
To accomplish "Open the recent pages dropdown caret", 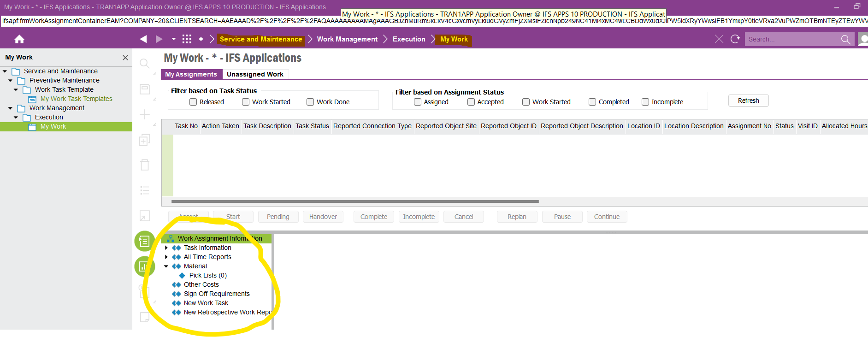I will (174, 39).
